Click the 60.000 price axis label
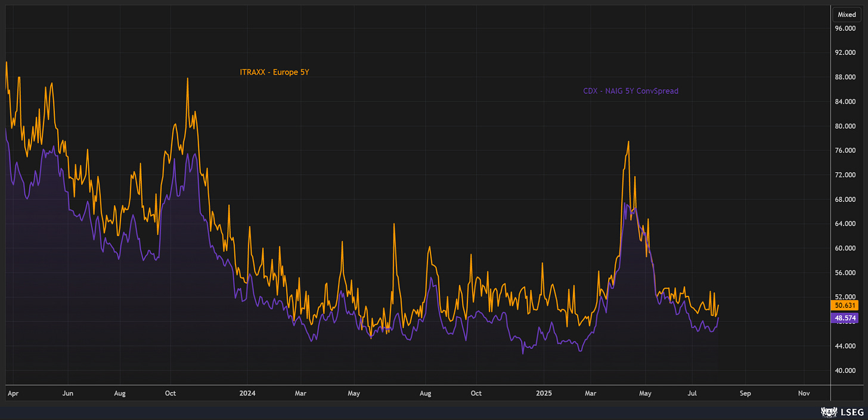This screenshot has height=420, width=868. (x=845, y=248)
